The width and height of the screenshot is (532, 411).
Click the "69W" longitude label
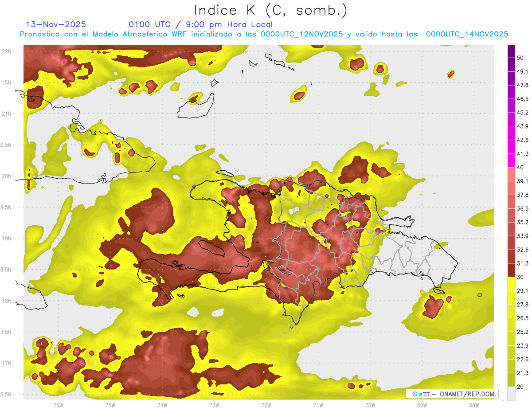point(422,405)
